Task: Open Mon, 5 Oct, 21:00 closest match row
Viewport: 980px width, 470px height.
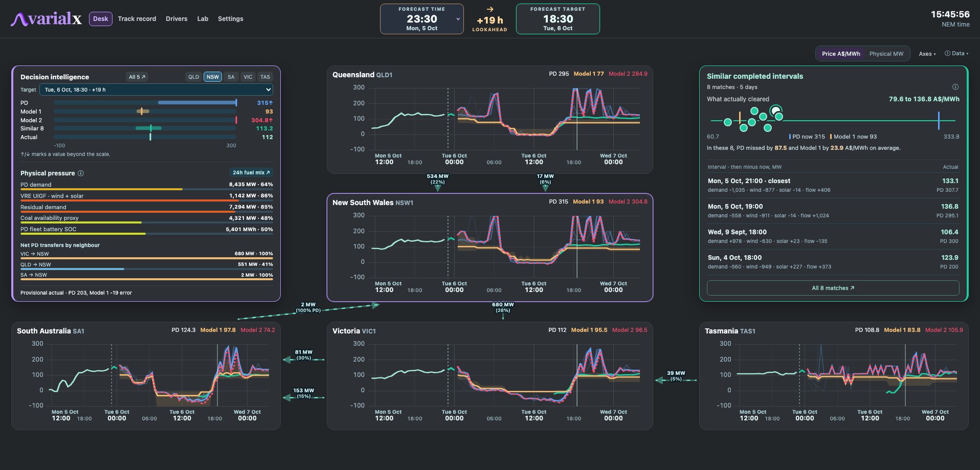Action: [833, 185]
